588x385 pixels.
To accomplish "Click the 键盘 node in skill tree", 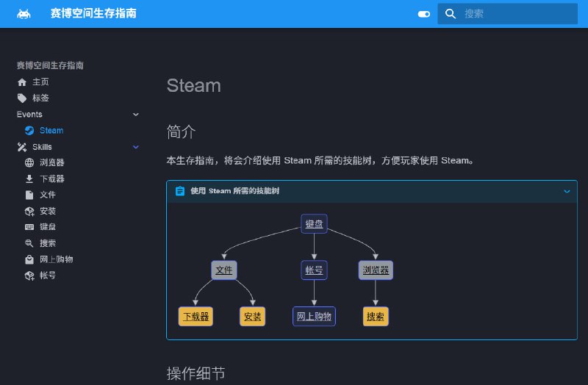I will point(314,224).
